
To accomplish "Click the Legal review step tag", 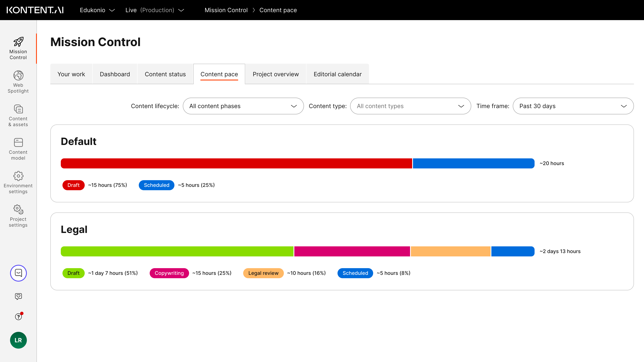I will pos(263,273).
